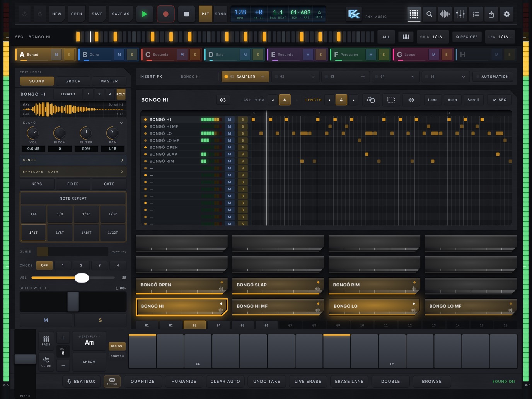Click the VEL velocity slider
Screen dimensions: 532x399
pos(73,278)
